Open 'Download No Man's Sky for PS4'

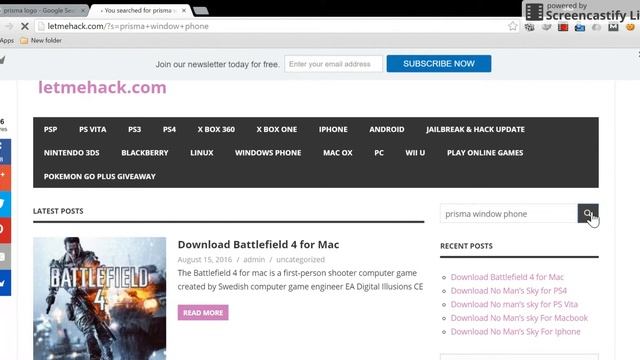tap(509, 291)
